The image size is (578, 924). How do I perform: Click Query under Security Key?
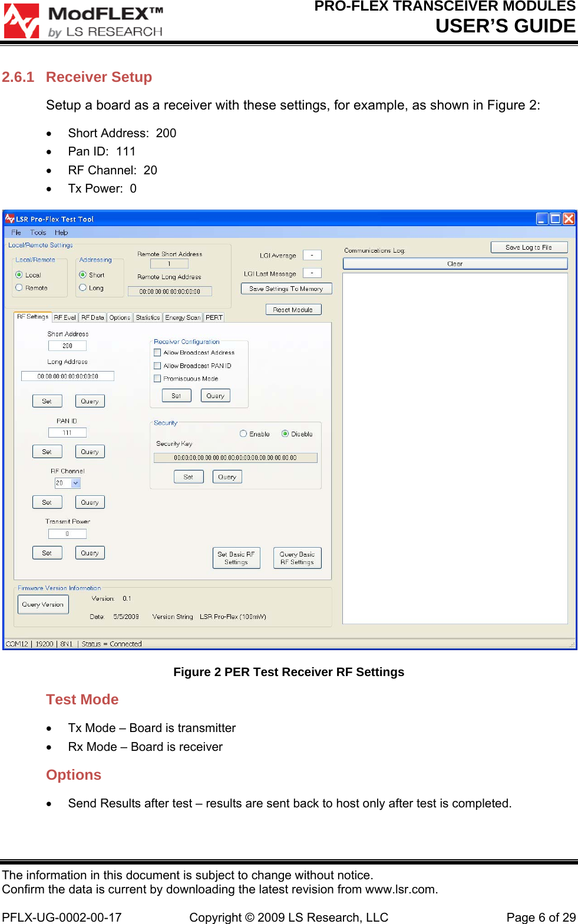227,477
